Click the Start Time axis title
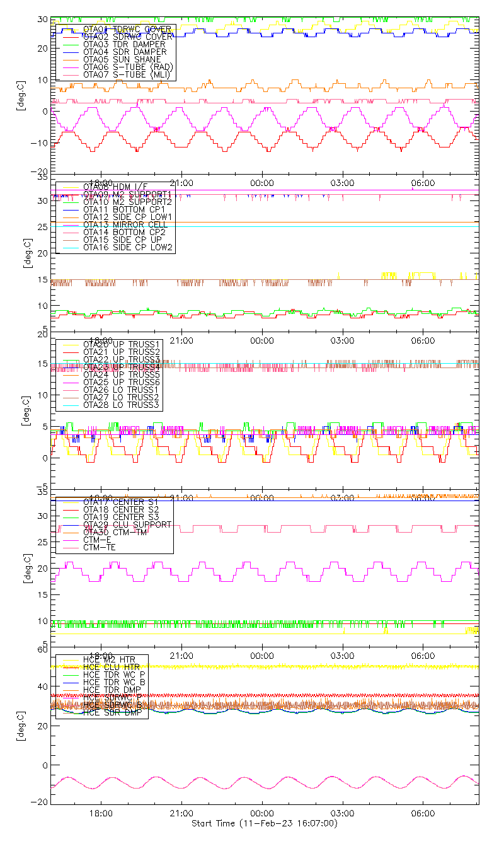 [x=264, y=823]
